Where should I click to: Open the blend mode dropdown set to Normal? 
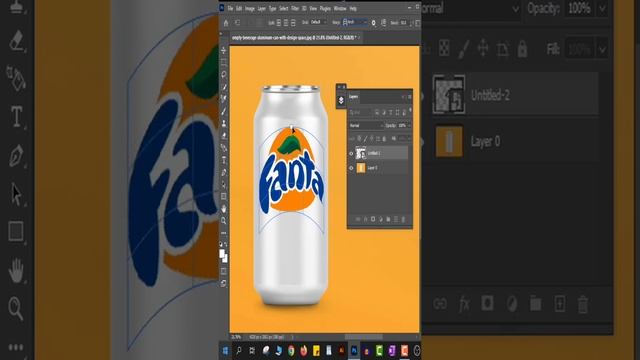click(366, 126)
